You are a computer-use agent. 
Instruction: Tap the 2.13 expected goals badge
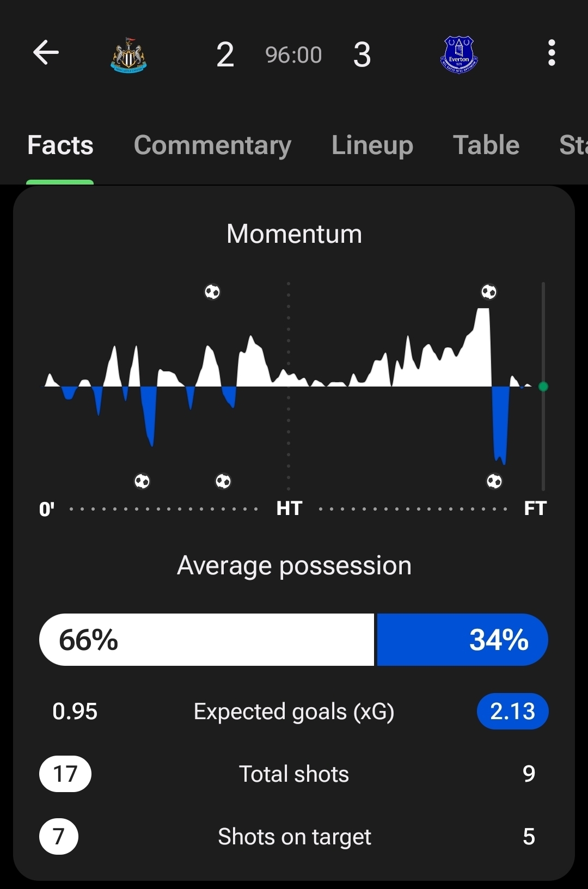pos(512,711)
